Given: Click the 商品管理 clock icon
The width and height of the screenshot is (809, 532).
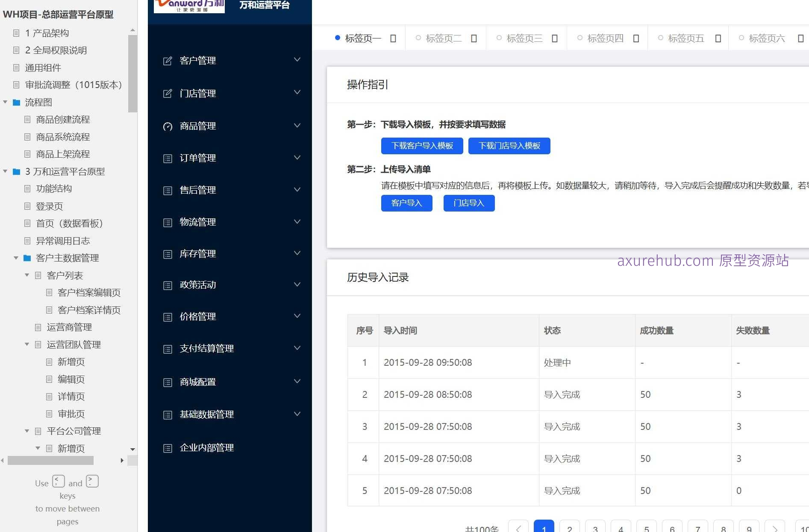Looking at the screenshot, I should point(167,126).
